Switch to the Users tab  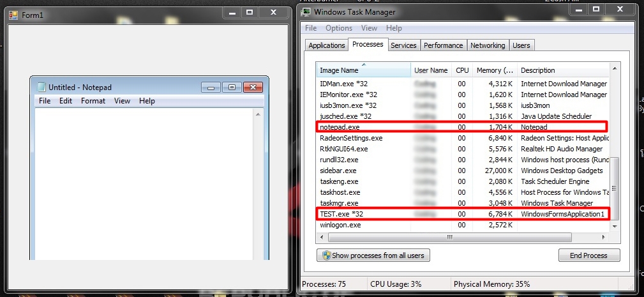pos(521,45)
